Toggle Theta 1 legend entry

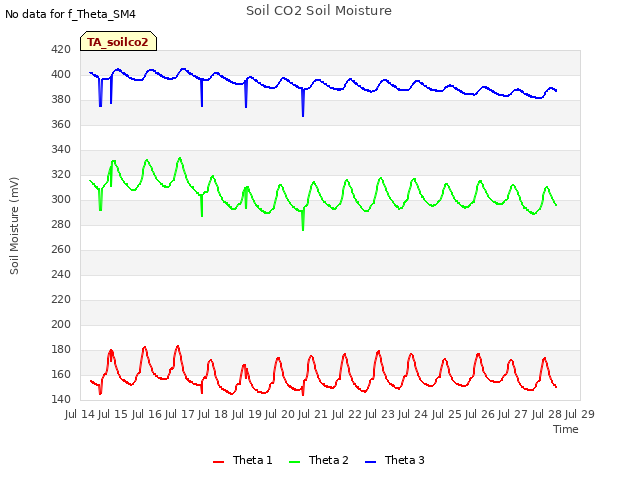coord(242,460)
